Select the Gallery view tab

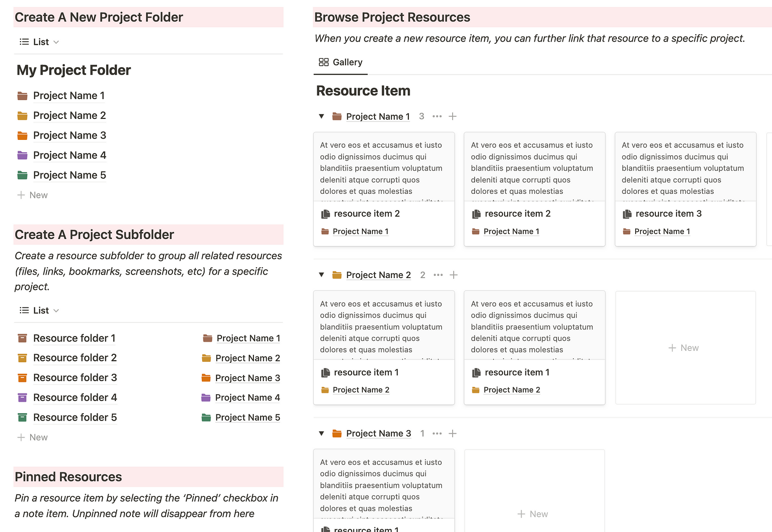[x=341, y=62]
